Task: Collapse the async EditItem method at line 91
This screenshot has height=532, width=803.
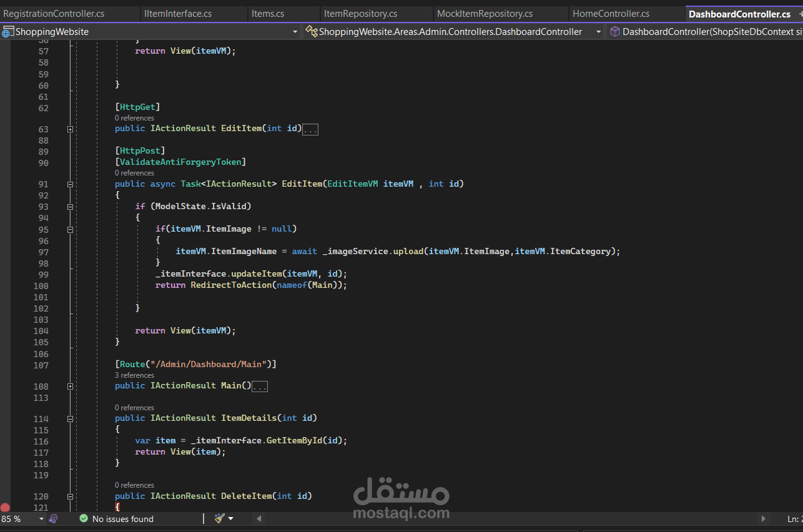Action: tap(70, 184)
